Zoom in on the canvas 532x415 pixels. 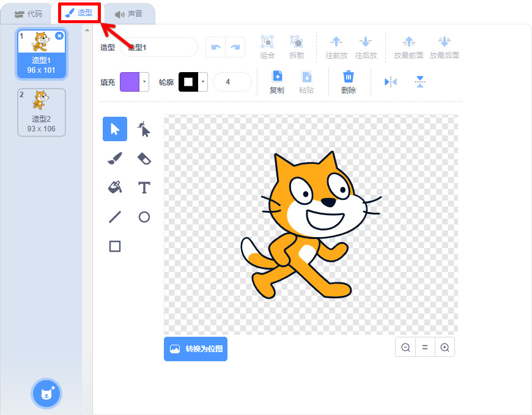[x=445, y=347]
